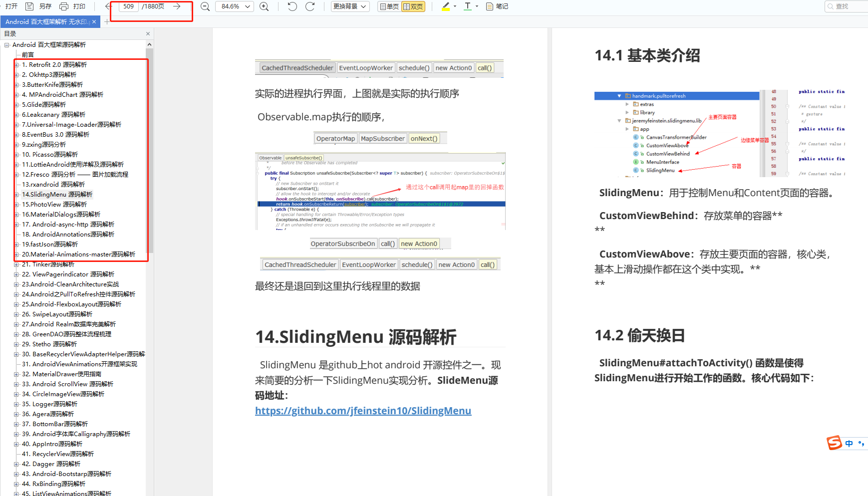Expand the 2. Okhttp3源码解析 node
Image resolution: width=868 pixels, height=496 pixels.
tap(16, 75)
